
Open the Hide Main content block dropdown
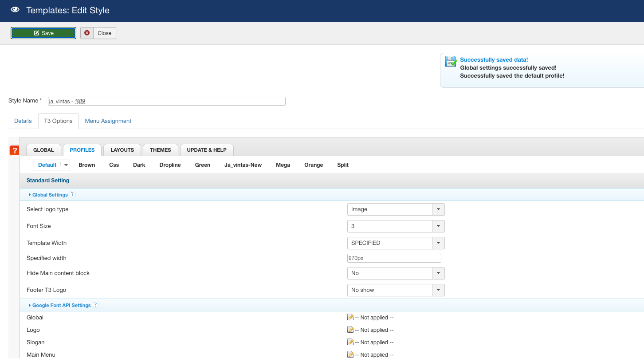pyautogui.click(x=395, y=273)
